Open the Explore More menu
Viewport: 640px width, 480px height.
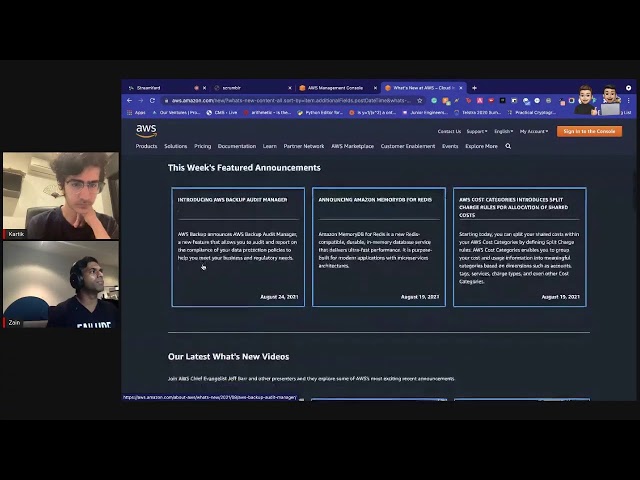[x=481, y=146]
